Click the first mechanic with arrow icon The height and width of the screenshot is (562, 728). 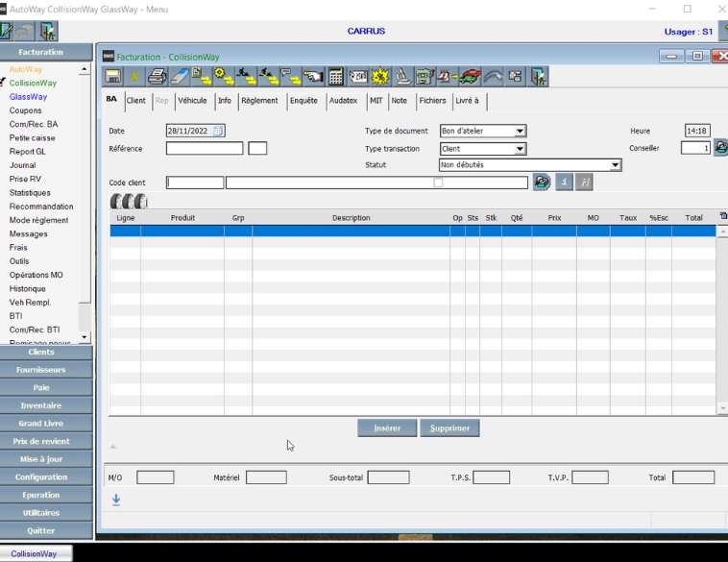pyautogui.click(x=246, y=76)
